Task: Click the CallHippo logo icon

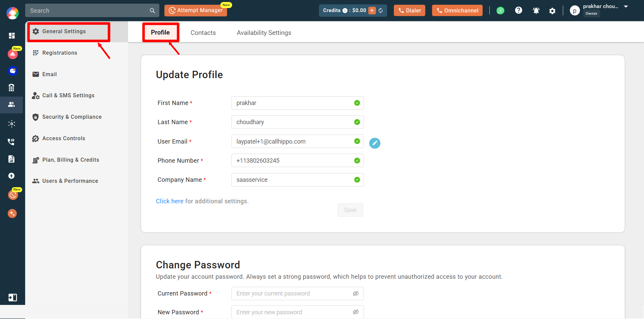Action: [x=12, y=13]
